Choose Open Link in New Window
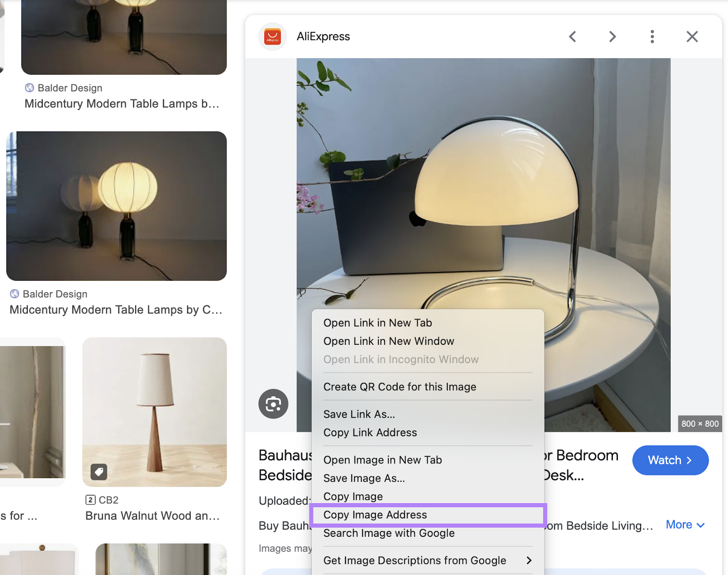This screenshot has height=575, width=728. 428,341
